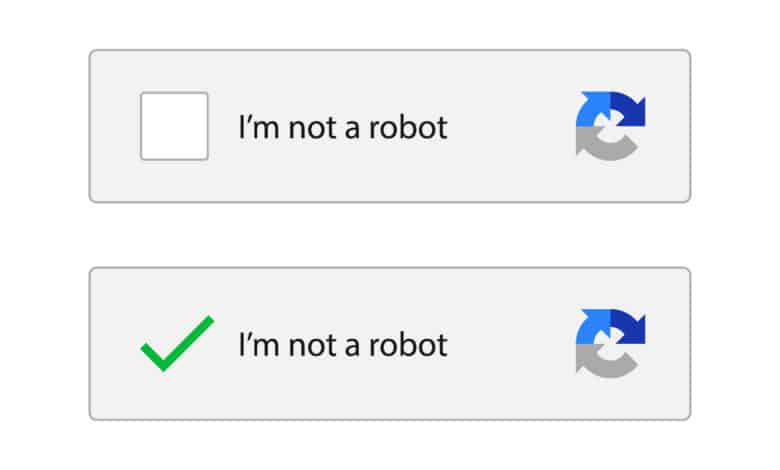Click the word "not" next to the empty checkbox

click(312, 128)
